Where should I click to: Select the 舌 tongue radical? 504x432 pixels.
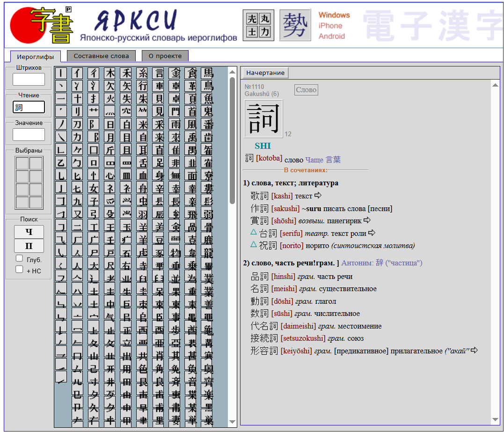click(x=142, y=163)
